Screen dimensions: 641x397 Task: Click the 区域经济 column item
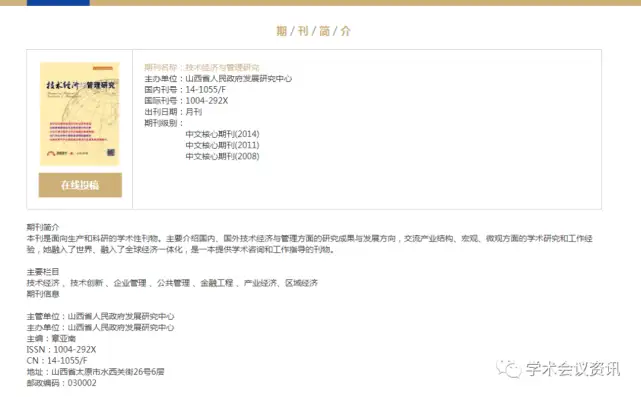click(x=301, y=283)
